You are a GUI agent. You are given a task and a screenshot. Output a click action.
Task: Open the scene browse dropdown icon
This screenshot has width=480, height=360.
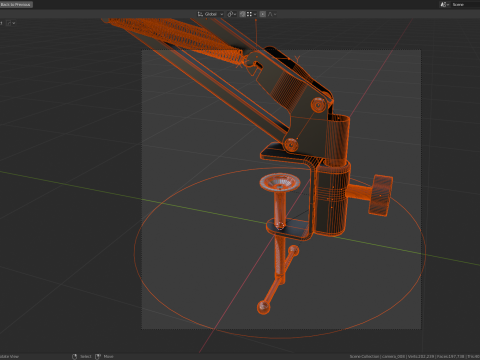445,4
